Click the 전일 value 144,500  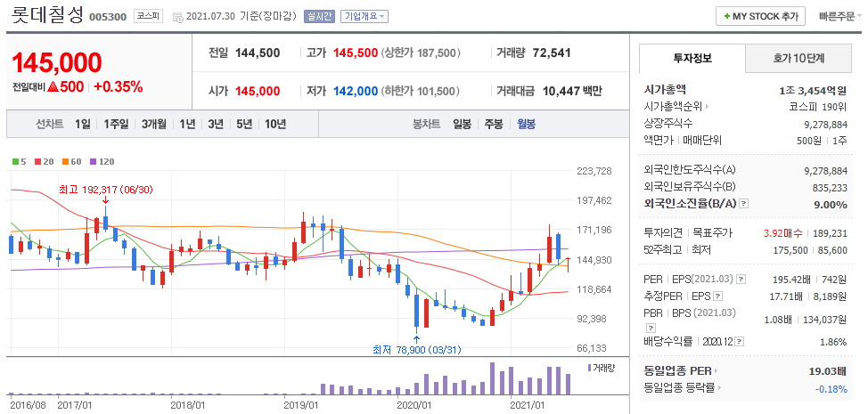(258, 53)
